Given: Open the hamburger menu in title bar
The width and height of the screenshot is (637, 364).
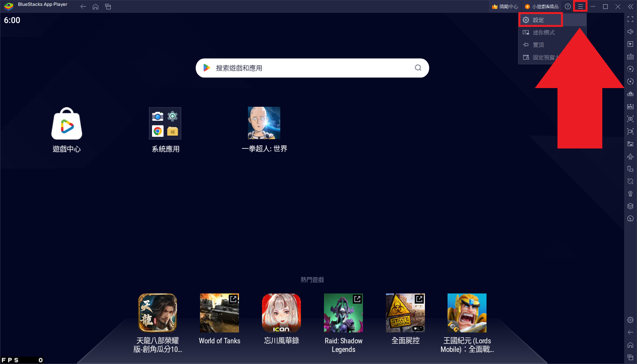Looking at the screenshot, I should click(580, 7).
